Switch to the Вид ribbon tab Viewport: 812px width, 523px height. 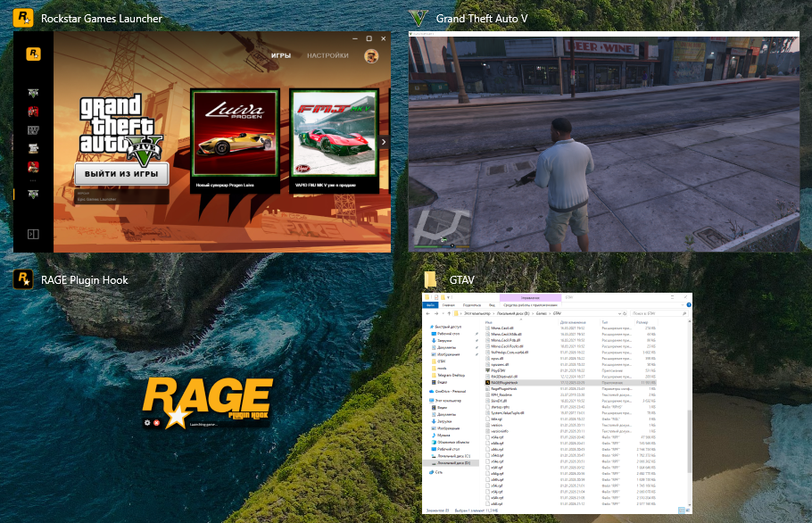[x=492, y=305]
